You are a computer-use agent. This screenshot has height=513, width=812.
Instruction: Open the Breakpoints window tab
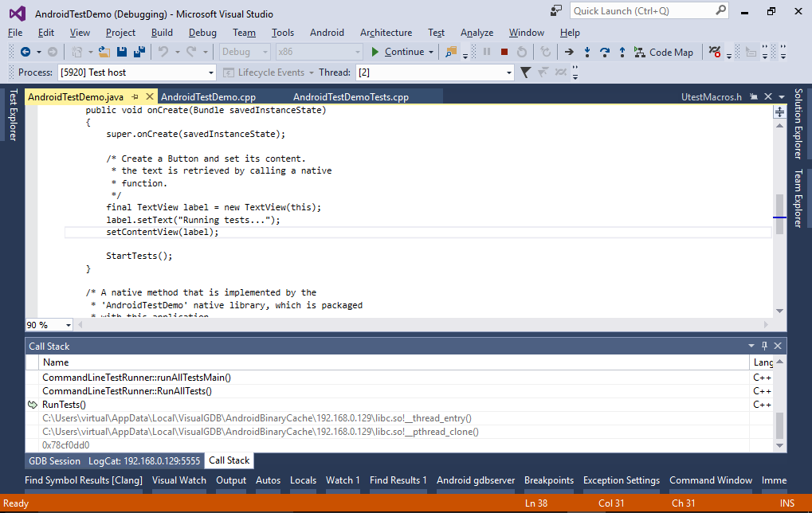549,480
